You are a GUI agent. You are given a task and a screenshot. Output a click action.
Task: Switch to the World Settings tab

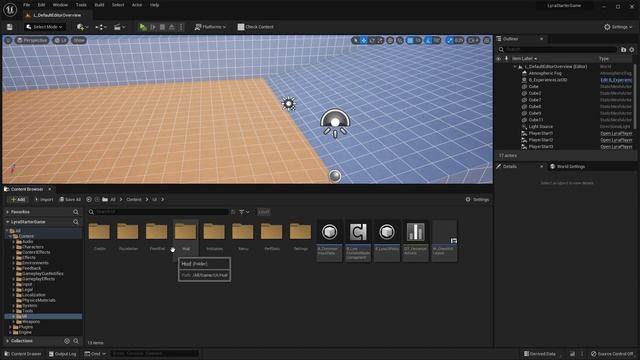tap(567, 167)
